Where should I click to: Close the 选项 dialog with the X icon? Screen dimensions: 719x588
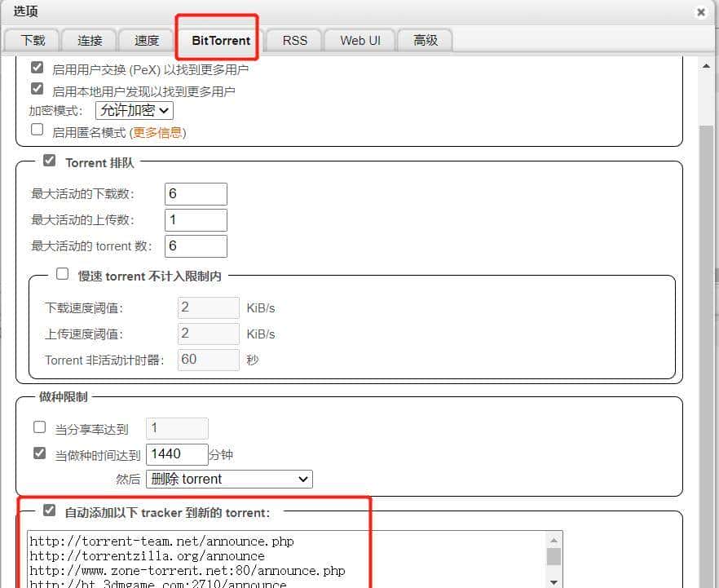tap(701, 12)
